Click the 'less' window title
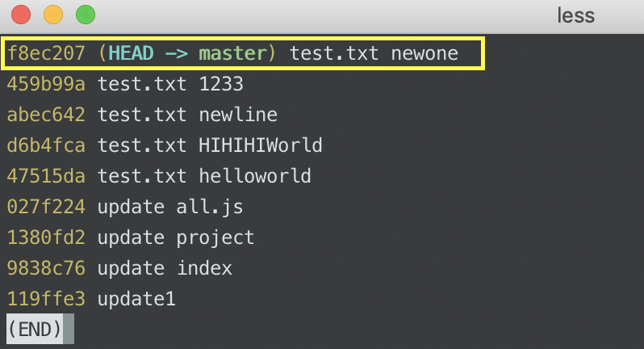 click(x=576, y=16)
